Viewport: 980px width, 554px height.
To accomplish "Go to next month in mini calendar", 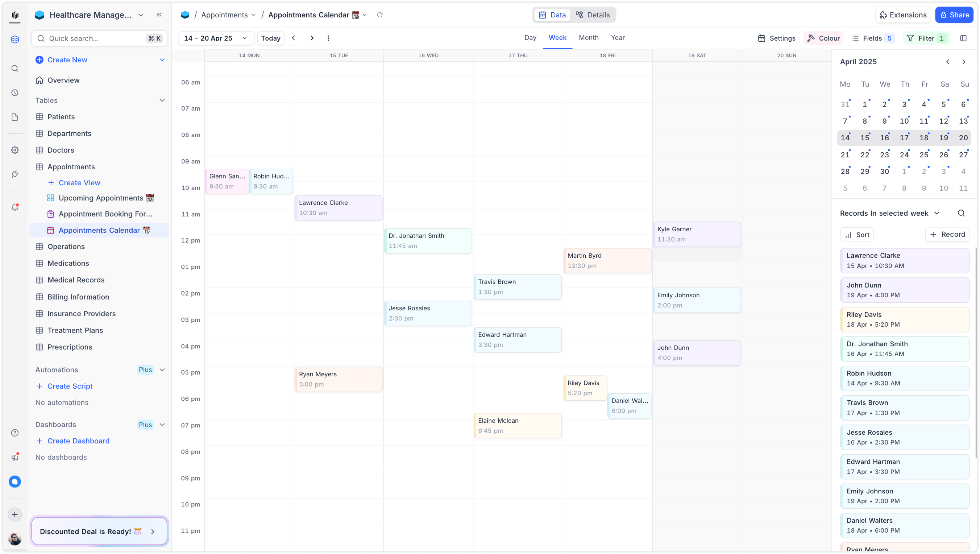I will pos(963,62).
